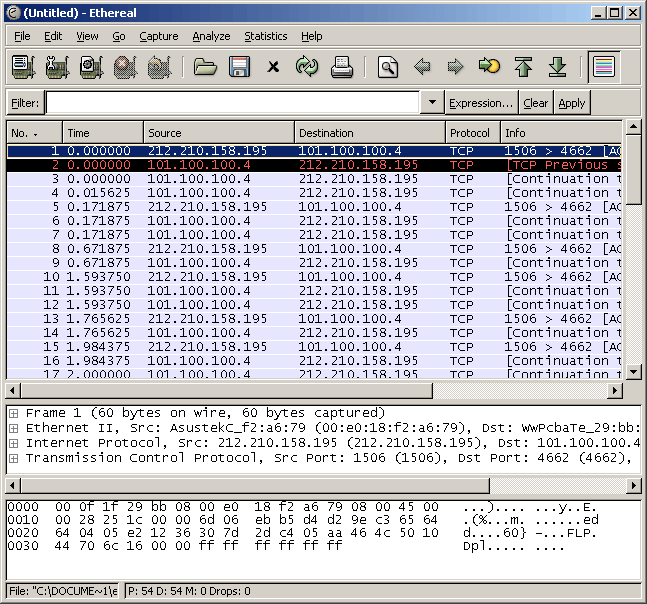Click packet list scrollbar up arrow
Image resolution: width=647 pixels, height=604 pixels.
pos(633,127)
